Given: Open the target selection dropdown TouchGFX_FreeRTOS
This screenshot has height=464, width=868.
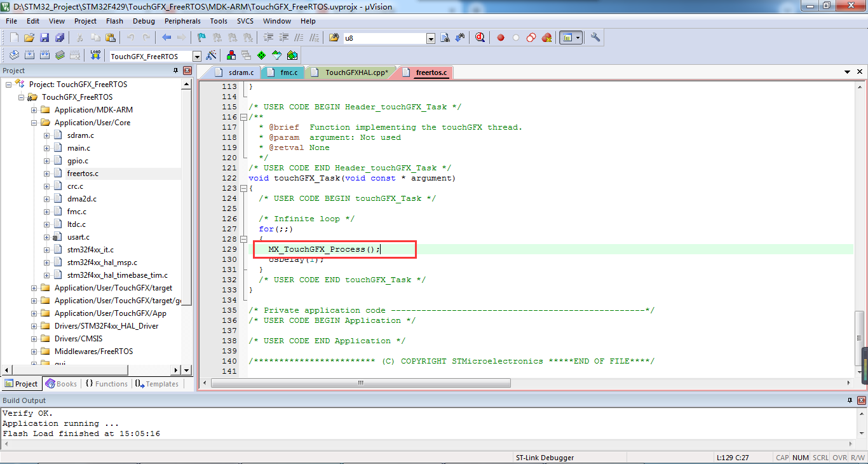Looking at the screenshot, I should coord(196,56).
